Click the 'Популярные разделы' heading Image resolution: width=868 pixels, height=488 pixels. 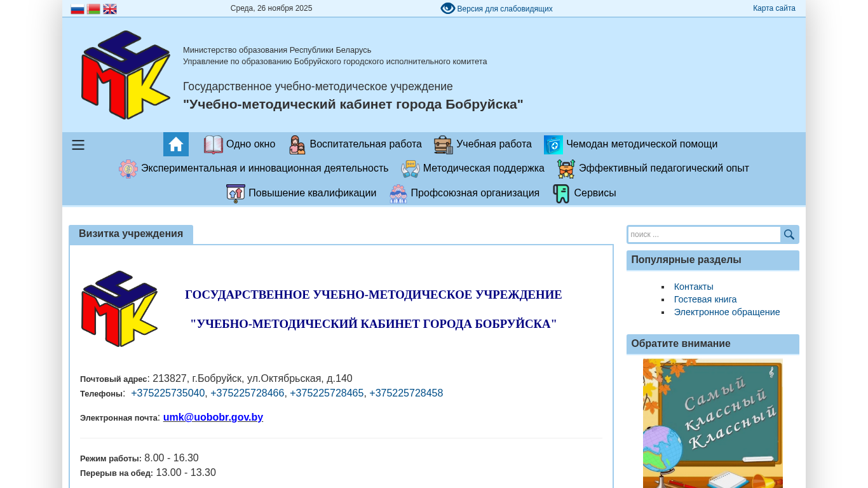tap(686, 260)
